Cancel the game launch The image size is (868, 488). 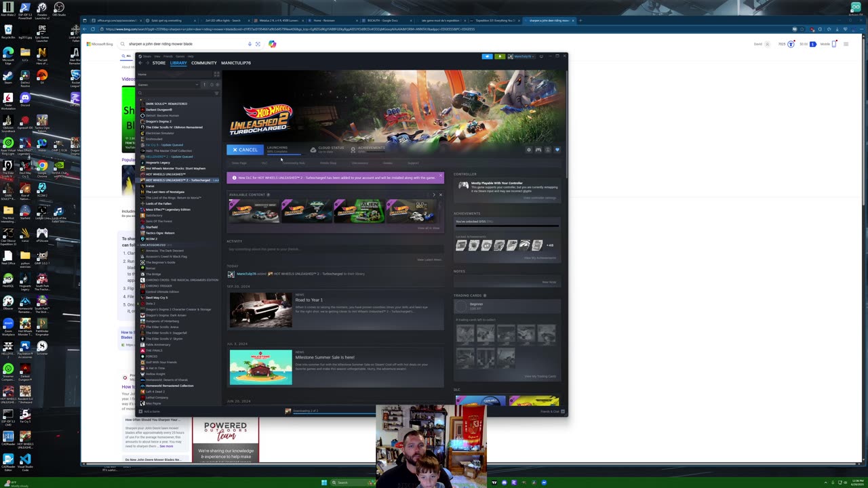pyautogui.click(x=245, y=150)
